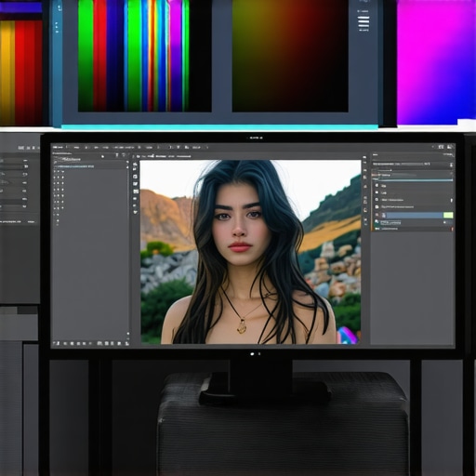This screenshot has width=476, height=476.
Task: Select the blue highlighted row in right panel
Action: (x=415, y=215)
